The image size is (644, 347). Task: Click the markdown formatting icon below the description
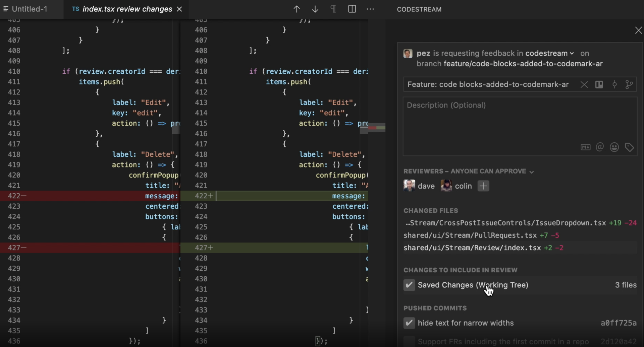(585, 147)
